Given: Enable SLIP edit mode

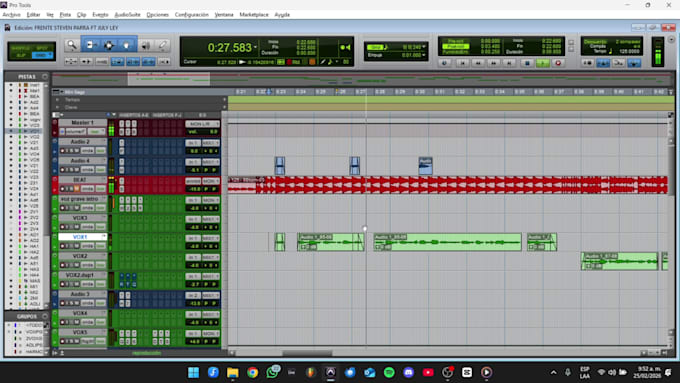Looking at the screenshot, I should pyautogui.click(x=21, y=56).
